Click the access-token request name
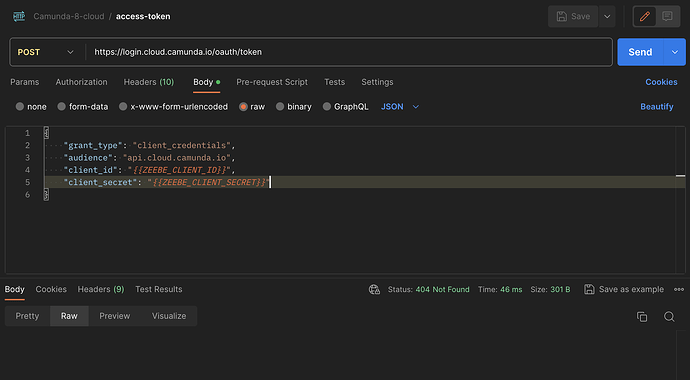 [143, 16]
